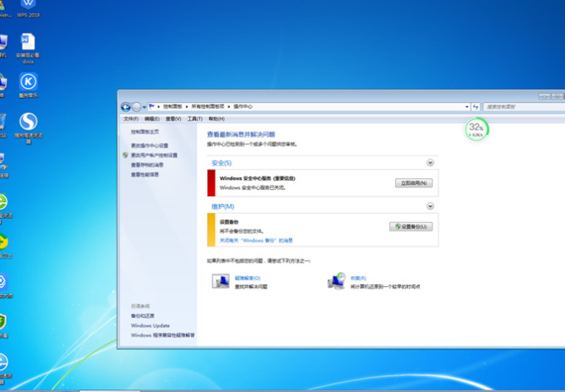Image resolution: width=565 pixels, height=392 pixels.
Task: Open the docx document desktop icon
Action: 28,49
